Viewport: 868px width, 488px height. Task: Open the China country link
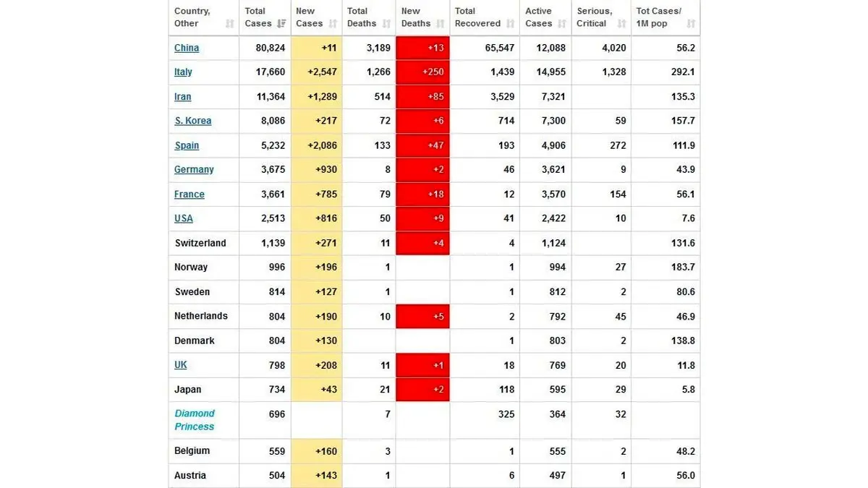pyautogui.click(x=187, y=48)
